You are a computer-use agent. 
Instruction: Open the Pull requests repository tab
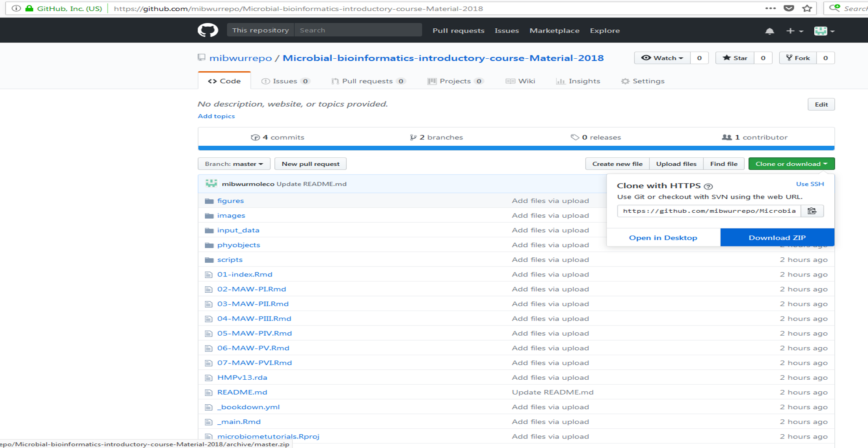point(368,81)
